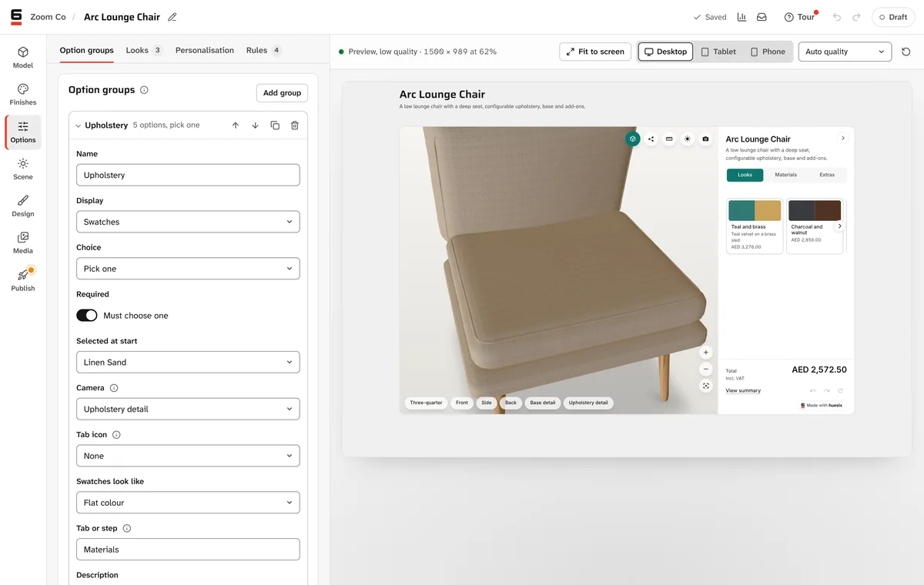Open the Publish section in the sidebar
The height and width of the screenshot is (585, 924).
click(x=23, y=281)
